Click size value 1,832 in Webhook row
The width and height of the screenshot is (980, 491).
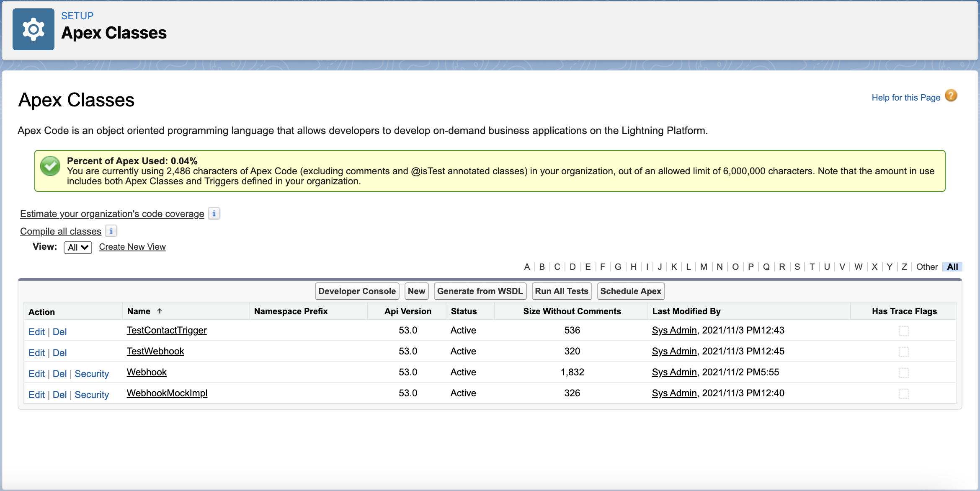click(x=572, y=372)
